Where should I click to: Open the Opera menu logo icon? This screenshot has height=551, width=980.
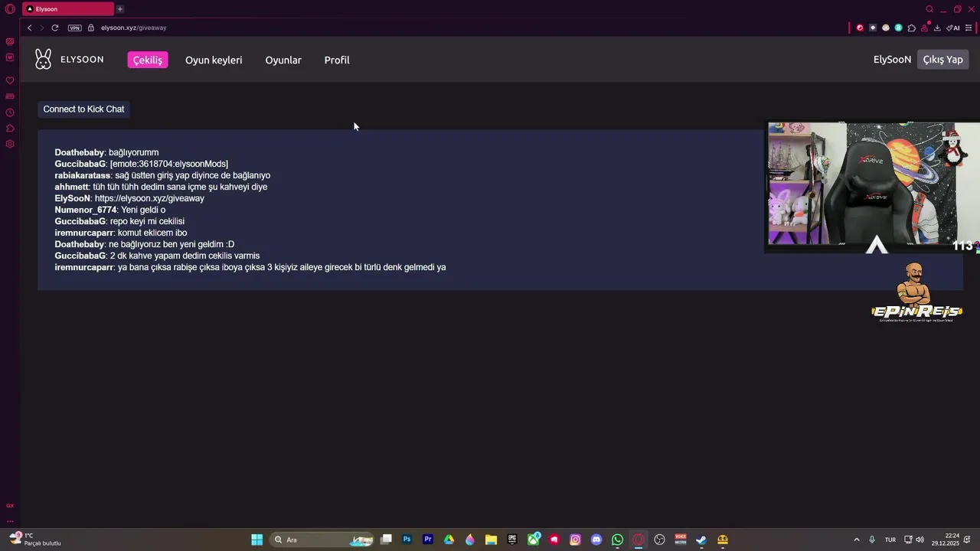pyautogui.click(x=10, y=9)
